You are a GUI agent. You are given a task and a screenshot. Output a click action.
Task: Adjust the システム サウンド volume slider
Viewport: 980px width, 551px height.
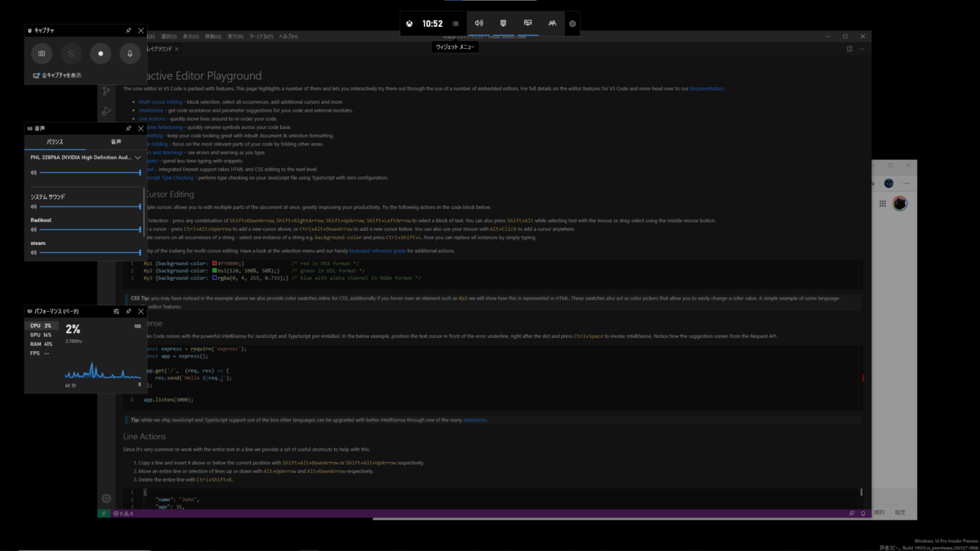90,207
